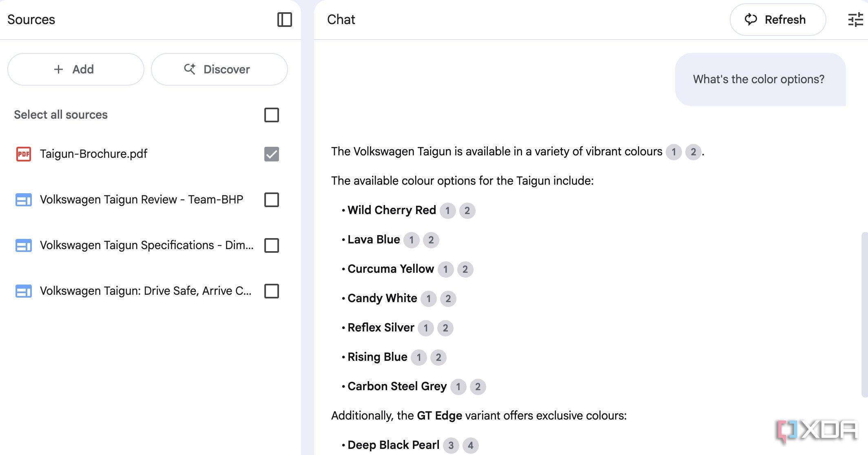
Task: Open Volkswagen Taigun: Drive Safe source
Action: pyautogui.click(x=146, y=291)
